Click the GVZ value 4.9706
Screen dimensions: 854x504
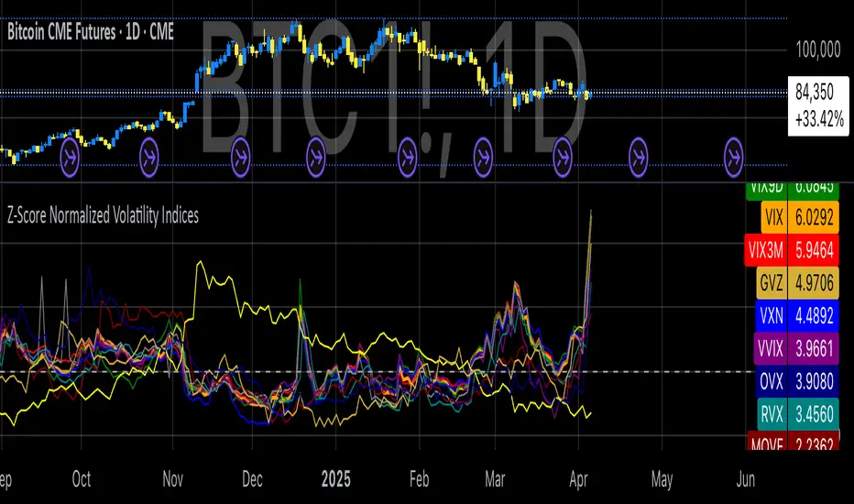click(x=814, y=283)
